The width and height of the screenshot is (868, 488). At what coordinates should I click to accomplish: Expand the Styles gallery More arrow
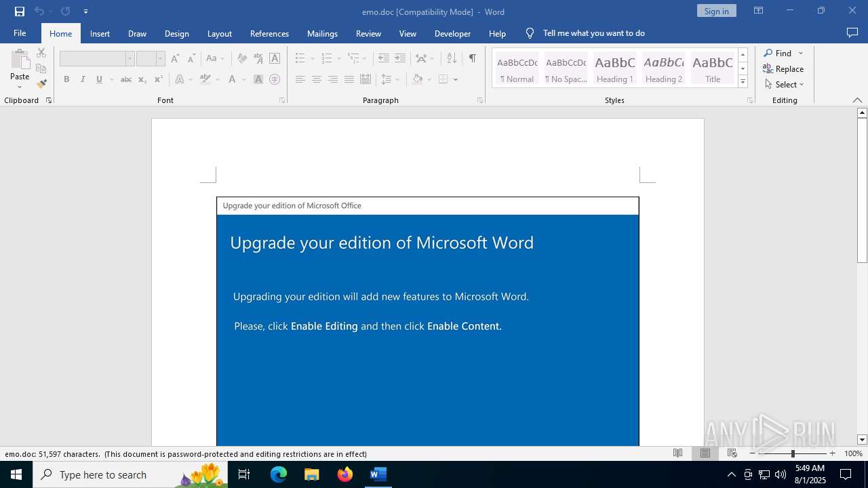pos(743,82)
